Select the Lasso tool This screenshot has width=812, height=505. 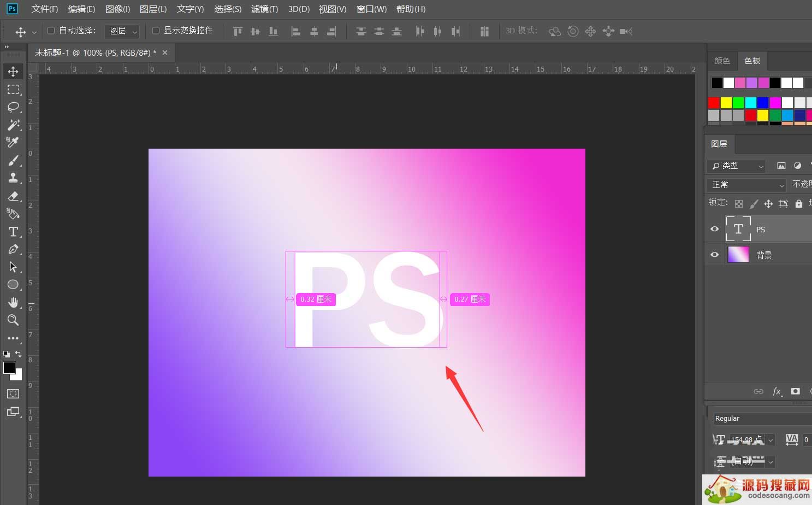(x=13, y=107)
